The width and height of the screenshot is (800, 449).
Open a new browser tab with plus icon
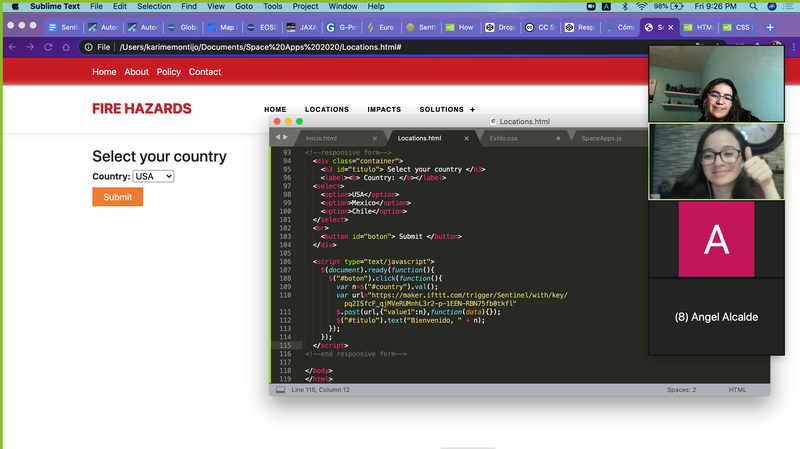coord(770,27)
